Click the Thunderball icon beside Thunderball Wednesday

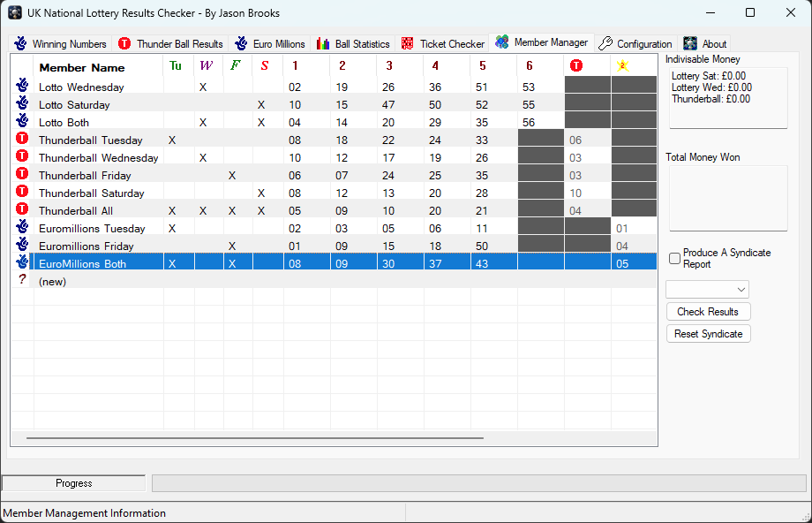(22, 156)
